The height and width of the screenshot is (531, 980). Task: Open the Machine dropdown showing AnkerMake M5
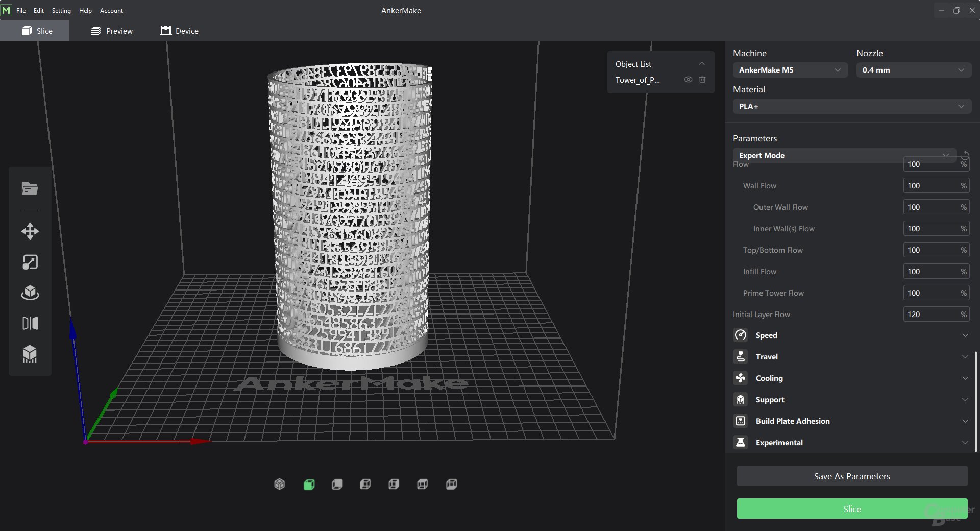790,70
